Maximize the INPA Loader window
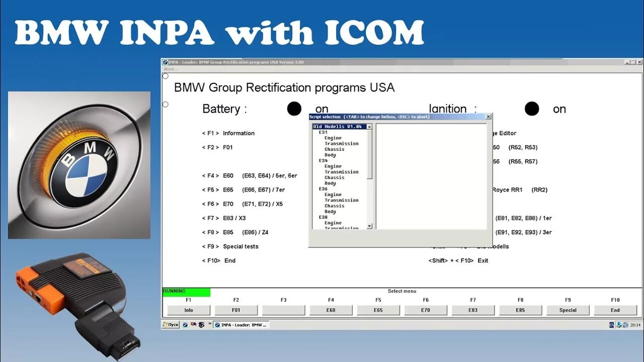This screenshot has width=644, height=362. 633,62
